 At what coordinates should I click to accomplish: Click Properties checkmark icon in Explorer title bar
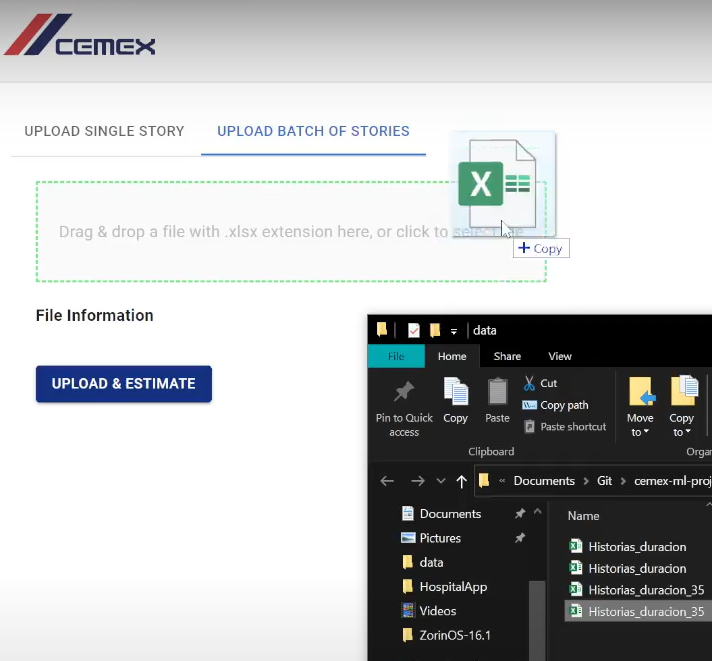point(414,330)
